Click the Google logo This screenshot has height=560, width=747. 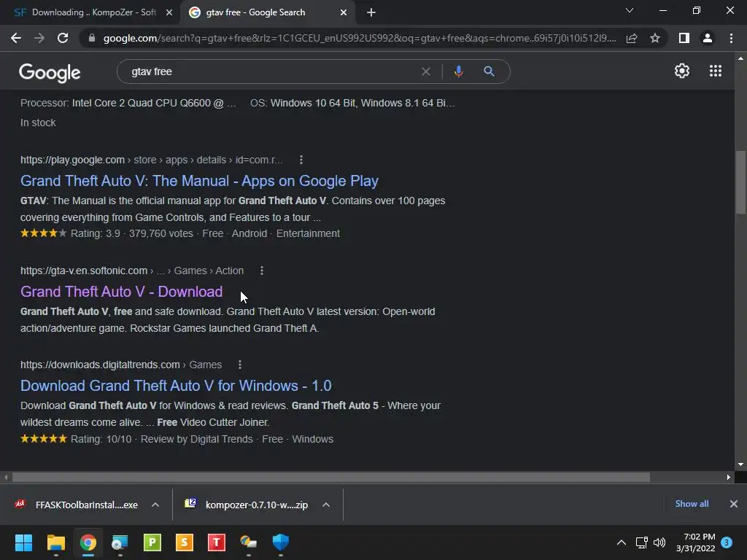50,72
